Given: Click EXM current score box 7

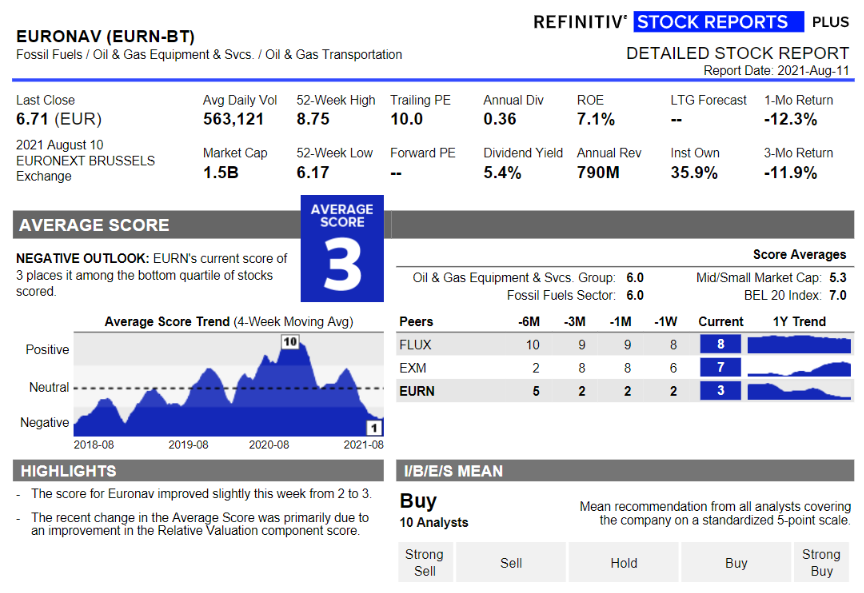Looking at the screenshot, I should pos(720,368).
